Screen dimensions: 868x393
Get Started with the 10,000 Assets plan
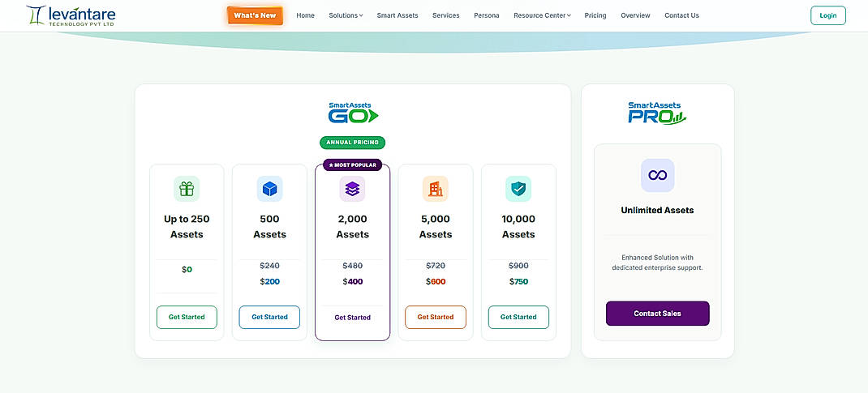518,318
